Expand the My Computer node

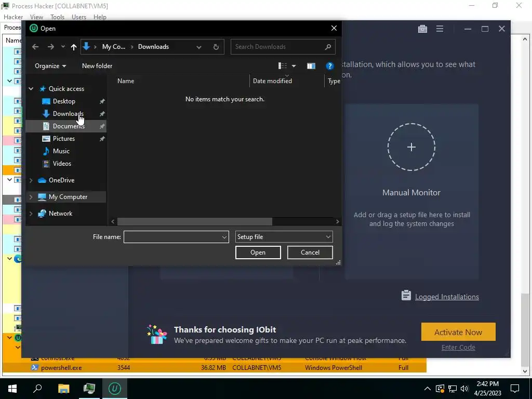(31, 197)
